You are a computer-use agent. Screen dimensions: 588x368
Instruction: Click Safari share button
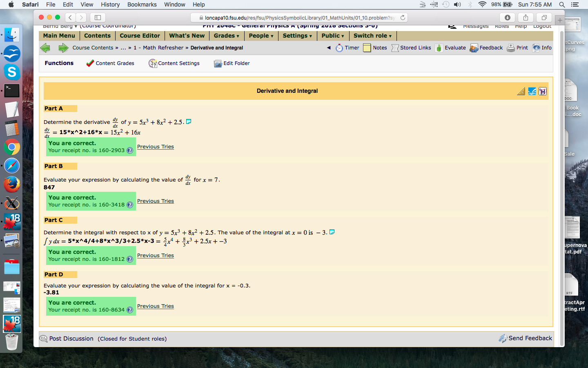coord(526,18)
